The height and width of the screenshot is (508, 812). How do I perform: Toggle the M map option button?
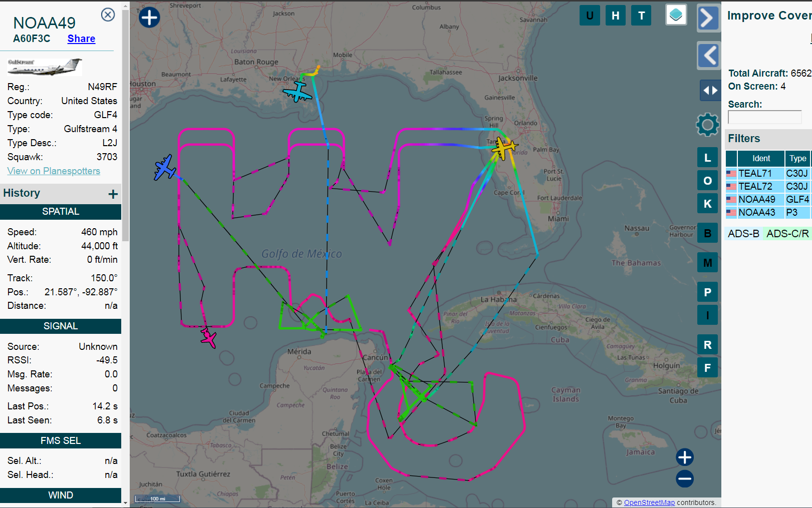click(707, 263)
